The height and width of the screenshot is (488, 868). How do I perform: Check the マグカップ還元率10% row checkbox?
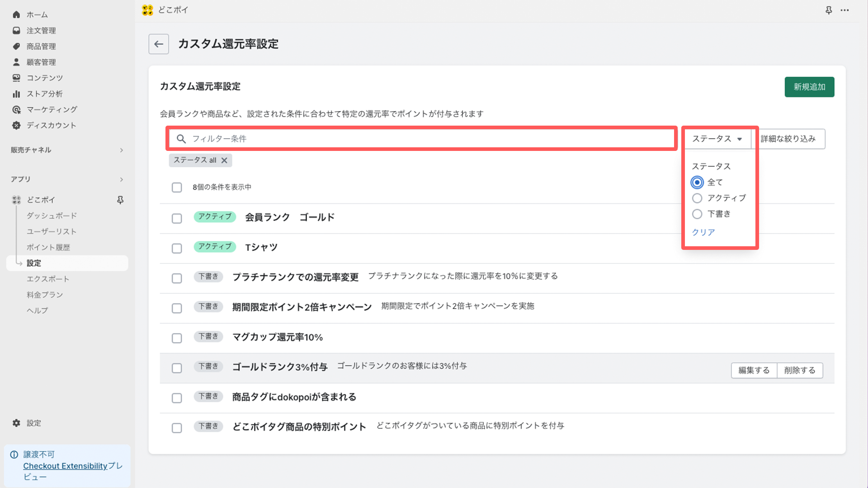point(177,338)
